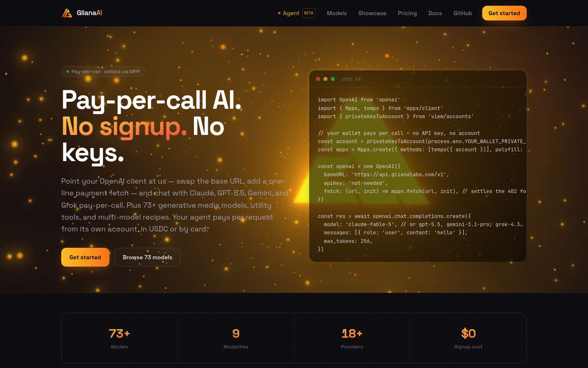Visit the GitHub nav link

(463, 13)
